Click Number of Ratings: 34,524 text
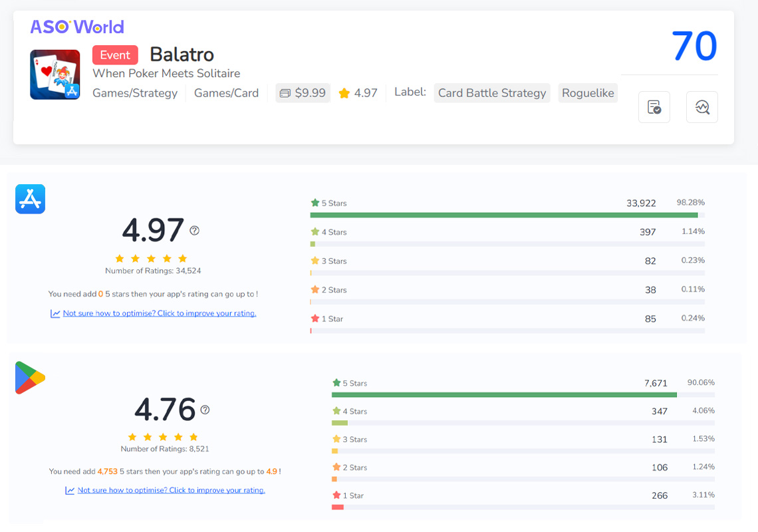Viewport: 758px width, 532px height. coord(153,271)
